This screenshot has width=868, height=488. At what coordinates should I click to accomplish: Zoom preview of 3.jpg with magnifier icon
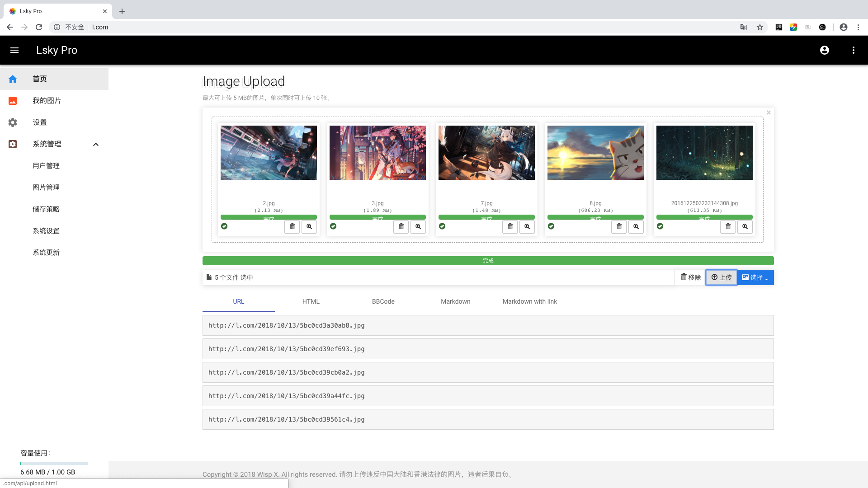pyautogui.click(x=418, y=226)
